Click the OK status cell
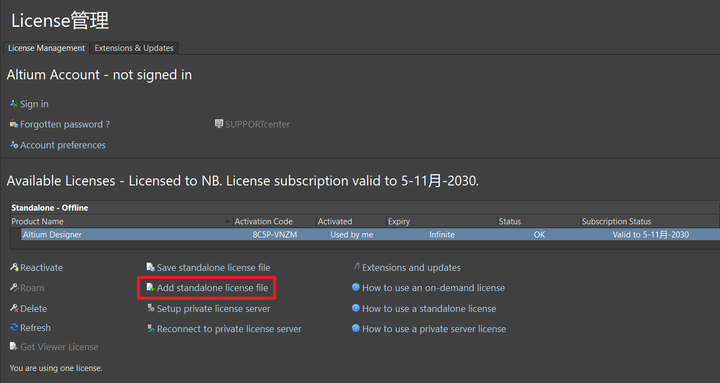The height and width of the screenshot is (383, 720). (x=539, y=235)
